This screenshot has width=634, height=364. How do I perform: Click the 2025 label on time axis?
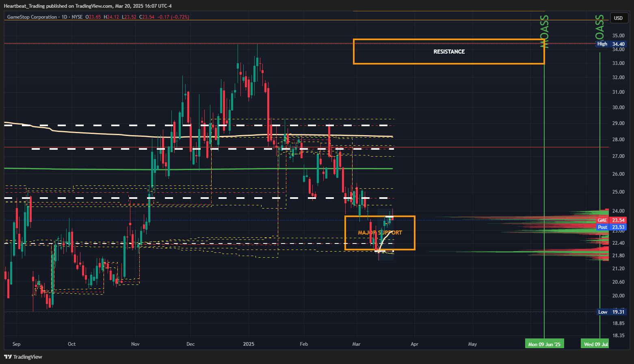249,344
